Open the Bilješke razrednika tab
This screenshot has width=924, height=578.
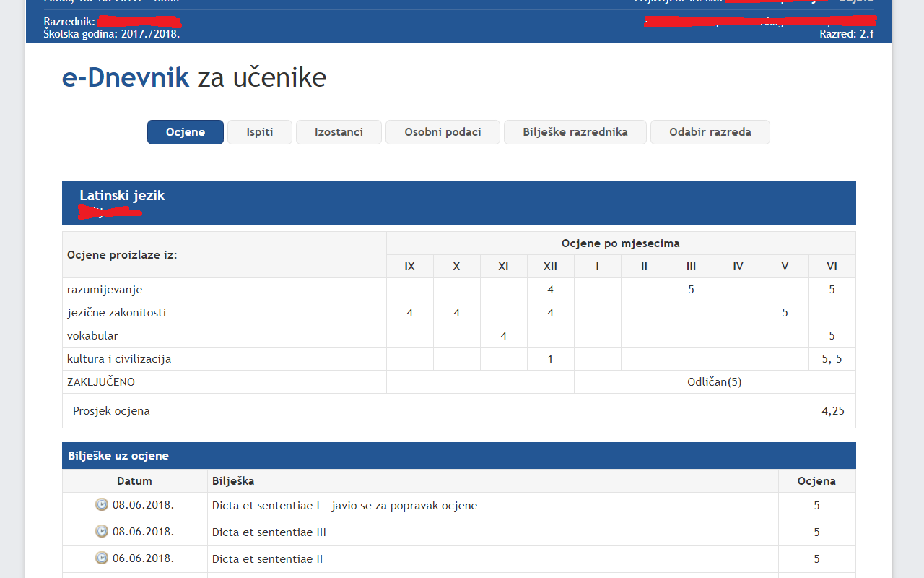pyautogui.click(x=575, y=132)
